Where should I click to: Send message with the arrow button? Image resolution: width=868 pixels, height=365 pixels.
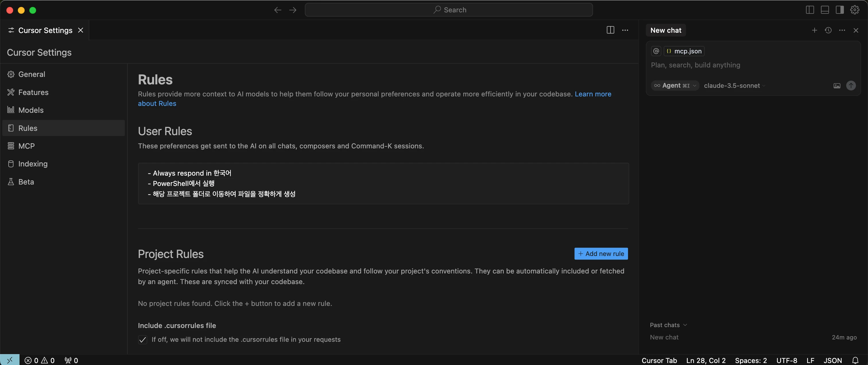click(851, 86)
